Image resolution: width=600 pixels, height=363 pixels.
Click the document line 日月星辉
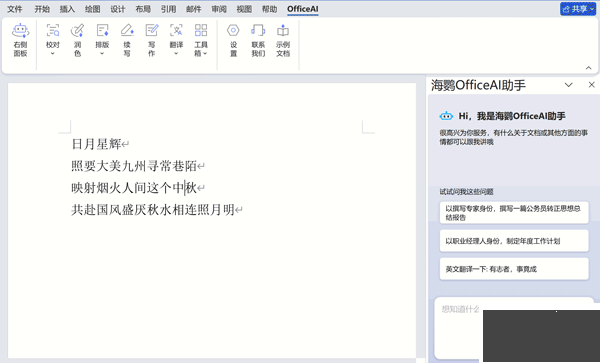coord(96,144)
